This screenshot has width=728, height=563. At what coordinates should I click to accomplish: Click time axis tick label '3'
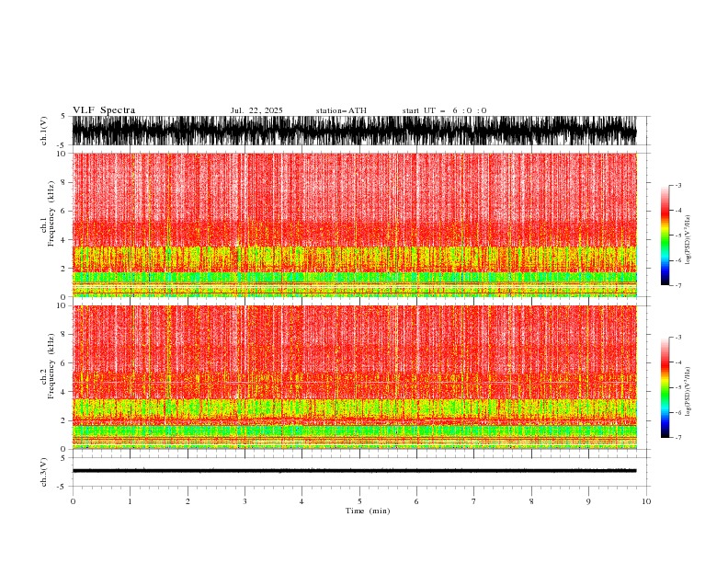click(x=245, y=501)
